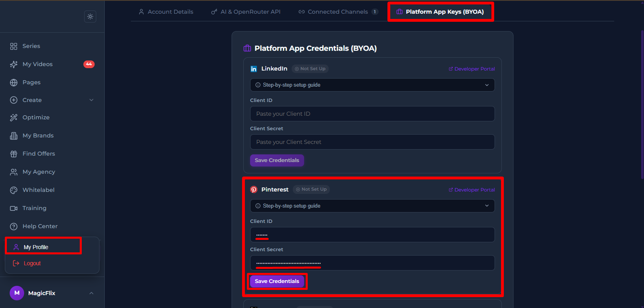
Task: Expand LinkedIn Step-by-step setup guide chevron
Action: point(487,85)
